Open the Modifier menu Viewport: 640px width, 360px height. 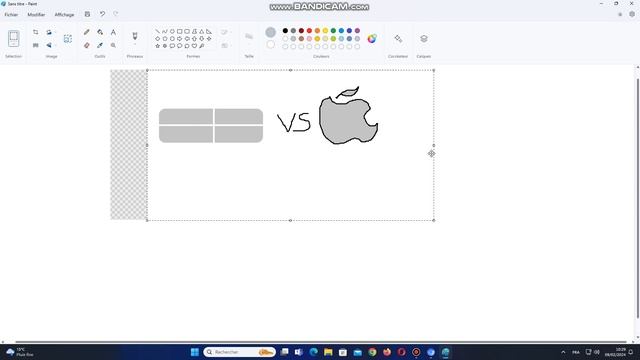36,14
